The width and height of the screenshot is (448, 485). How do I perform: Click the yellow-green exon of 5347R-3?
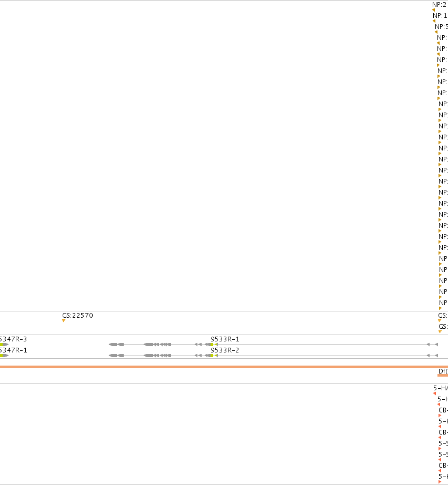pyautogui.click(x=1, y=345)
